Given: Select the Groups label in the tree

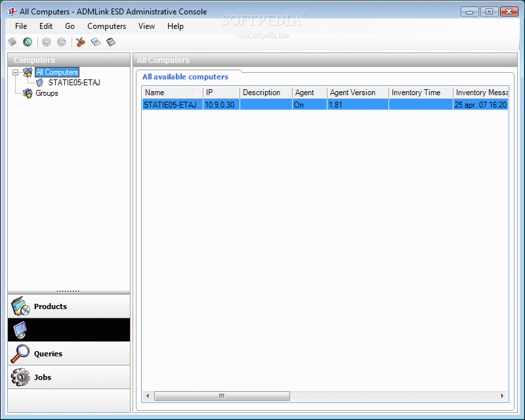Looking at the screenshot, I should [47, 93].
